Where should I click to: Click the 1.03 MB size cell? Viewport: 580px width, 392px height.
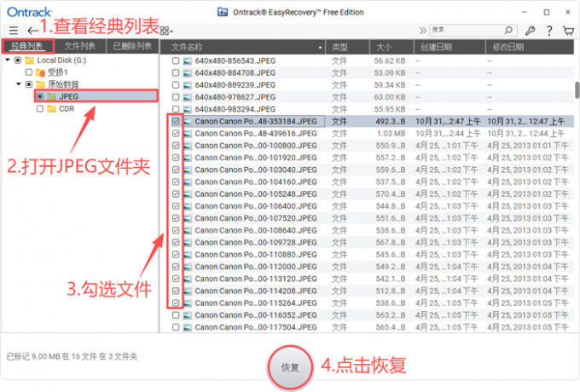(391, 134)
